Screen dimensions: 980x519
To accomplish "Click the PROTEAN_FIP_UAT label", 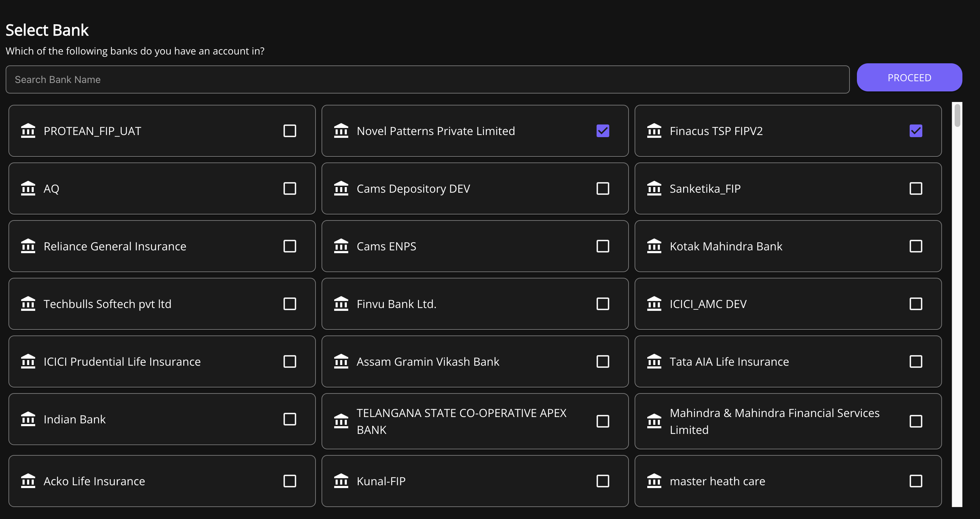I will (93, 131).
